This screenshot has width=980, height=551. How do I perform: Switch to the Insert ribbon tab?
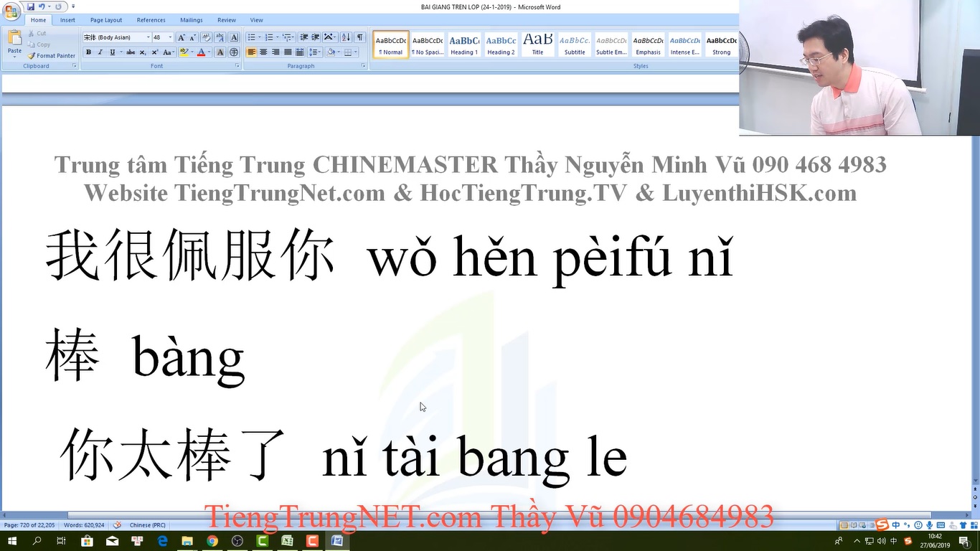click(67, 20)
